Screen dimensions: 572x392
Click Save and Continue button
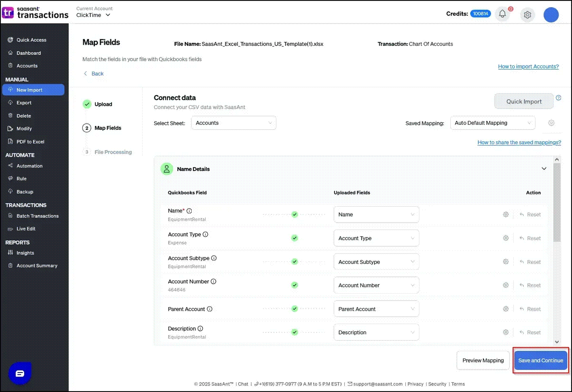[540, 360]
